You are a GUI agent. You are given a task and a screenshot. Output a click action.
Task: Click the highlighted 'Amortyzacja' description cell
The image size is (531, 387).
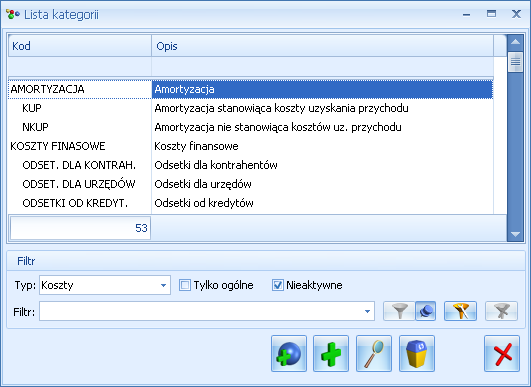point(322,89)
